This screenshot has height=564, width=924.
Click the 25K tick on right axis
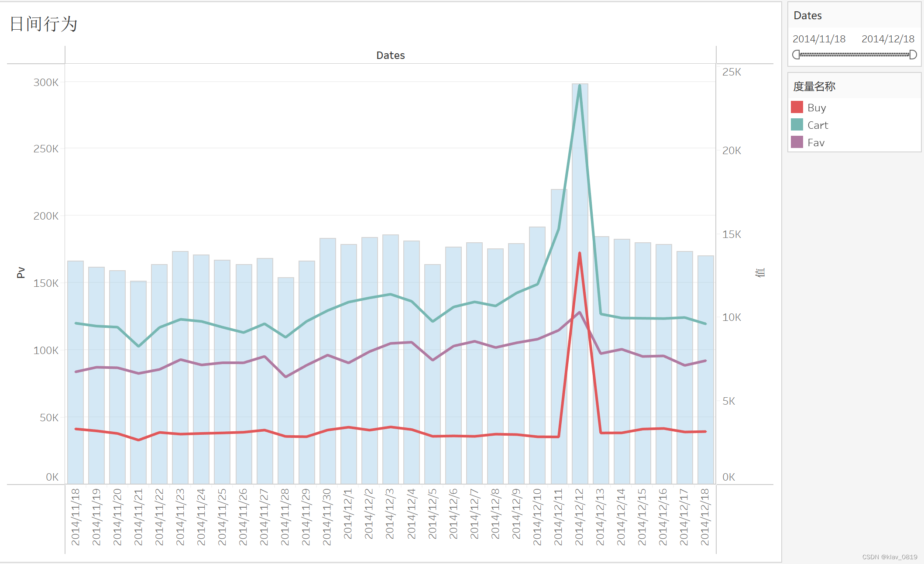(x=732, y=72)
